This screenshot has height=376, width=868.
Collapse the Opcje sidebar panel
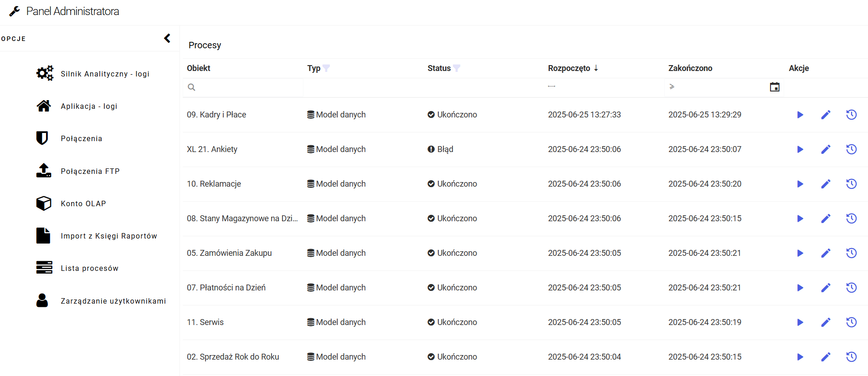tap(167, 38)
